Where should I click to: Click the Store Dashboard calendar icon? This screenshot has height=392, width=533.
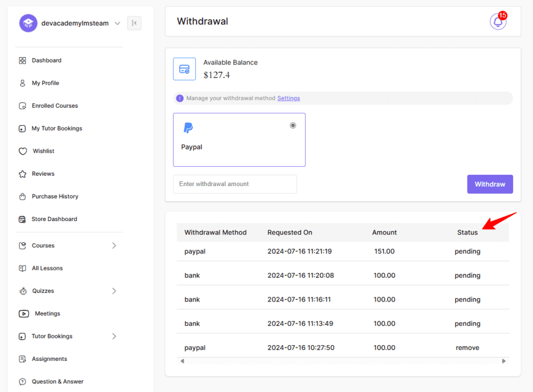(x=22, y=219)
